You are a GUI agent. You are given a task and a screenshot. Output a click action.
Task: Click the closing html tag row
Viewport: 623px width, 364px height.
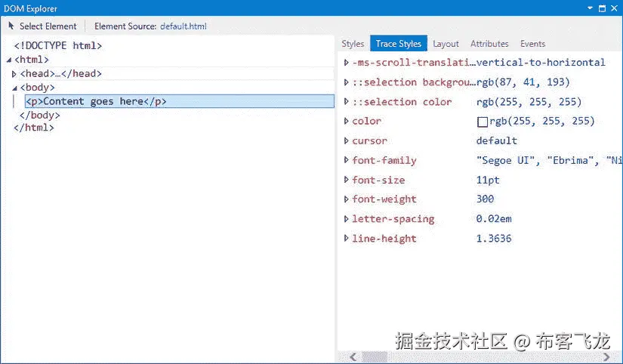tap(34, 128)
